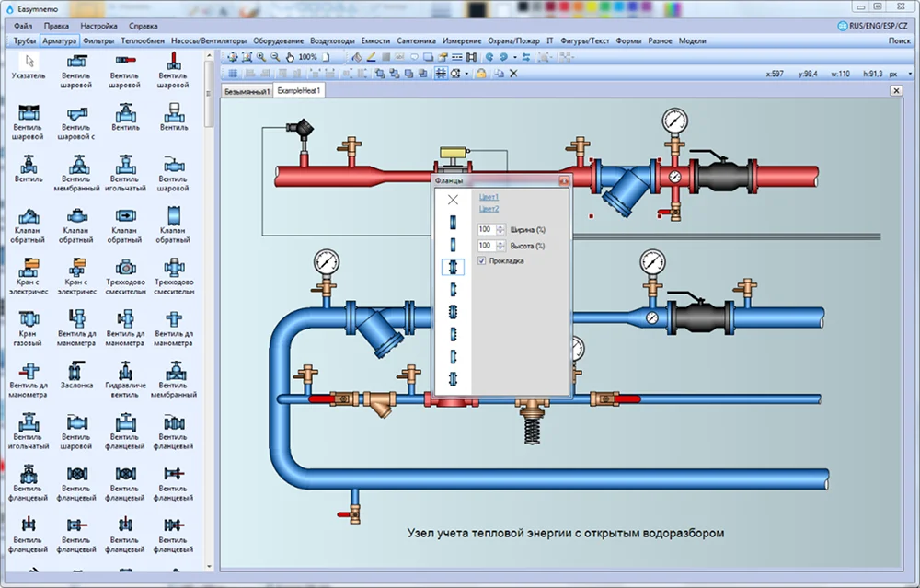Screen dimensions: 920x588
Task: Click the Цвет1 color link
Action: [489, 197]
